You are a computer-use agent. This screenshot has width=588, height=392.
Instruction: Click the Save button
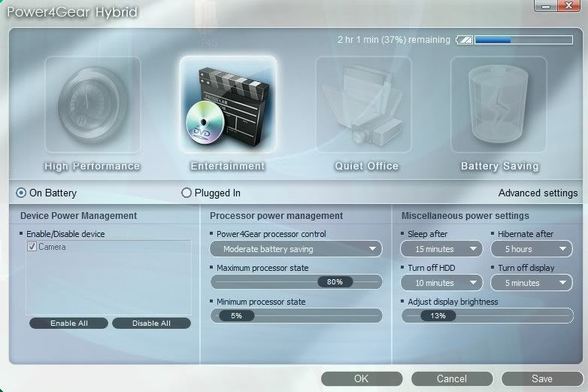pyautogui.click(x=542, y=379)
